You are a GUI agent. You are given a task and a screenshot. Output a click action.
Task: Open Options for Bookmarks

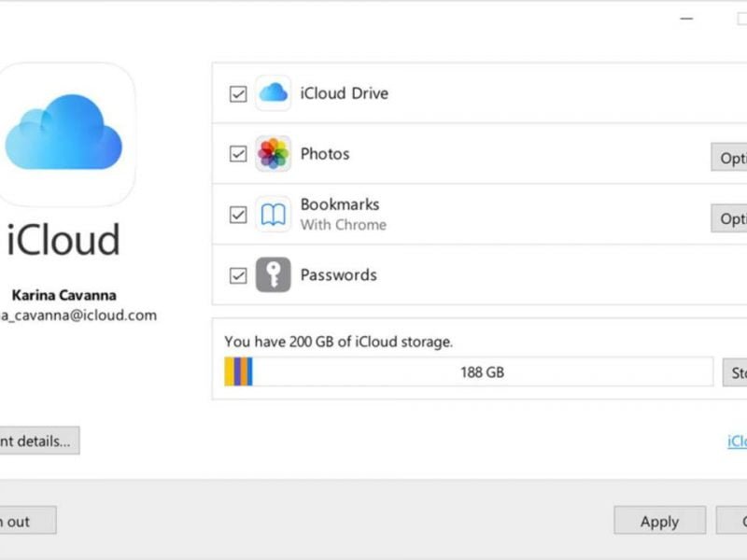click(x=733, y=217)
